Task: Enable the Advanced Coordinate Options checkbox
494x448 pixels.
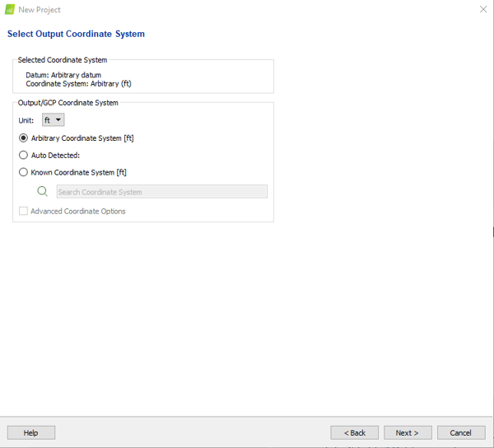Action: click(24, 212)
